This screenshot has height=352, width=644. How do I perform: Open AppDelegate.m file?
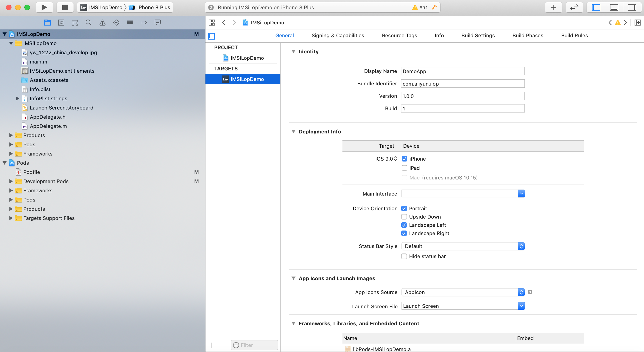tap(48, 126)
